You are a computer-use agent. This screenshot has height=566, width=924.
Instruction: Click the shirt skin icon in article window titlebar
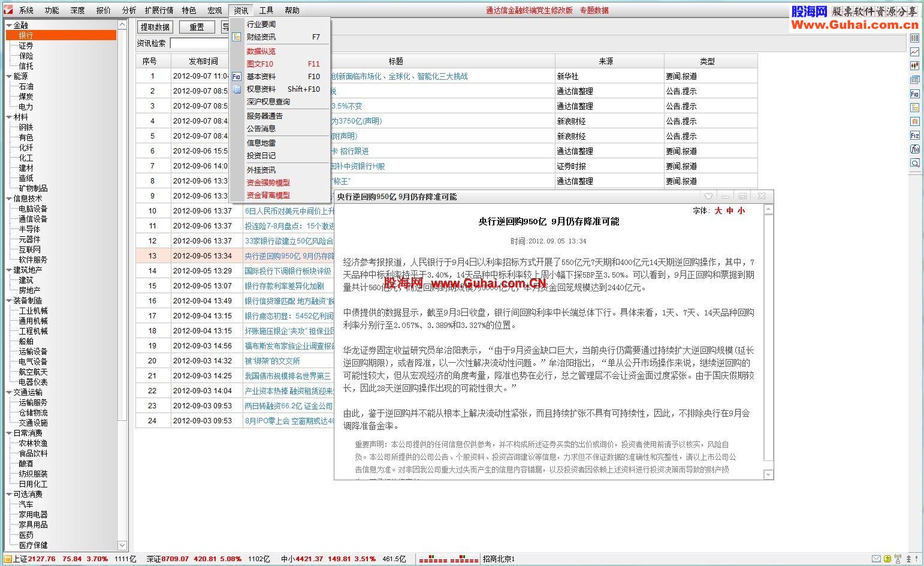(x=708, y=196)
